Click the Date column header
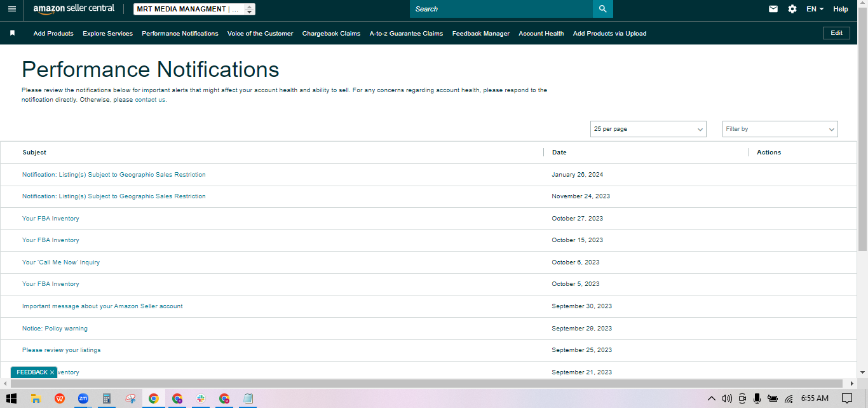 click(x=559, y=153)
